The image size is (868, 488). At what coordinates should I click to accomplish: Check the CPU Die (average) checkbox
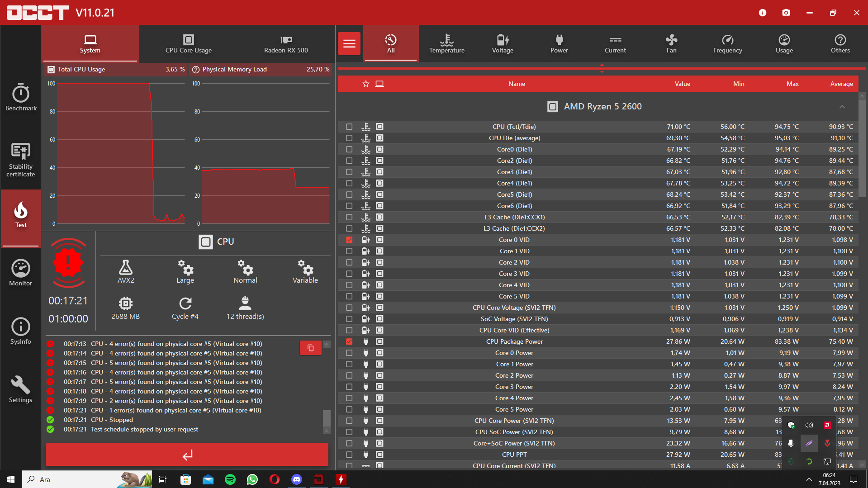(349, 138)
